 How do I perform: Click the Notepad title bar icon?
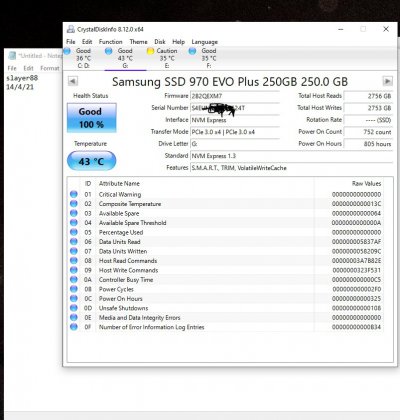pyautogui.click(x=12, y=56)
